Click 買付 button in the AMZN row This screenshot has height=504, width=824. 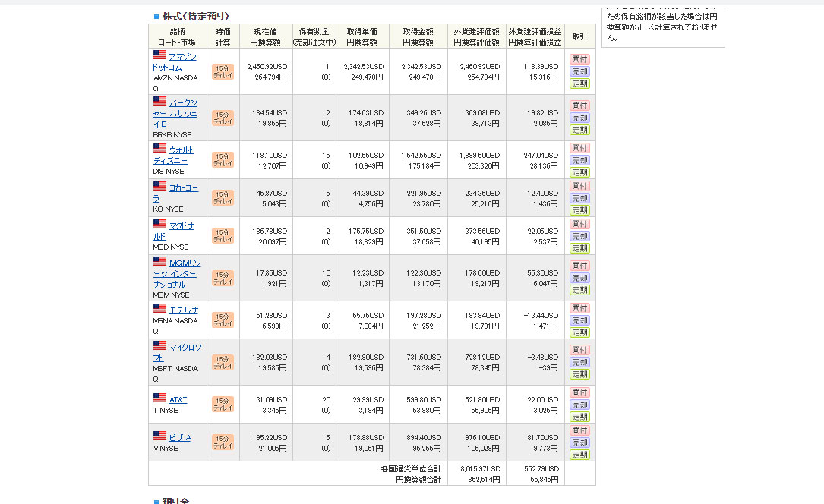point(579,59)
